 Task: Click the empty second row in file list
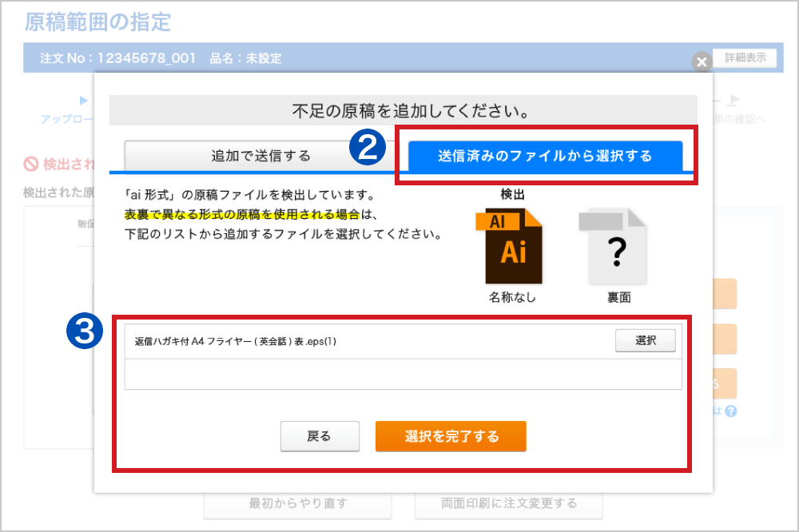403,374
